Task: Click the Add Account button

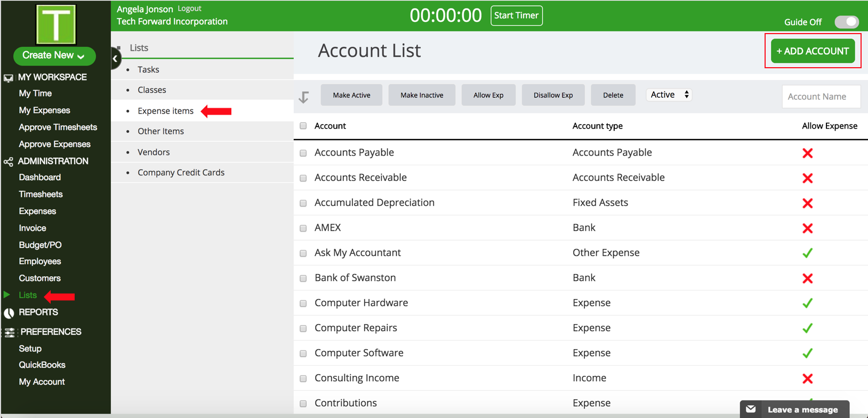Action: [x=812, y=51]
